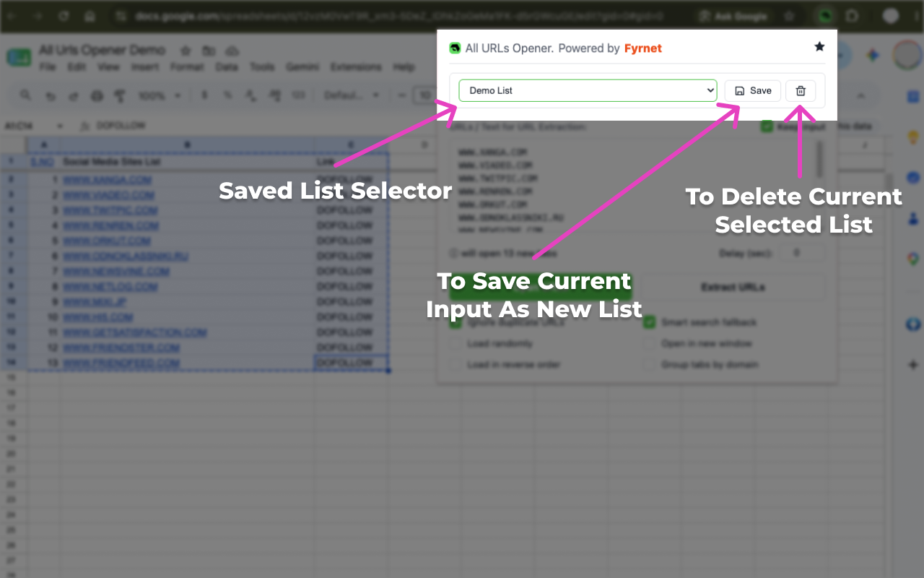Select the Paint format tool
The height and width of the screenshot is (578, 924).
coord(120,95)
